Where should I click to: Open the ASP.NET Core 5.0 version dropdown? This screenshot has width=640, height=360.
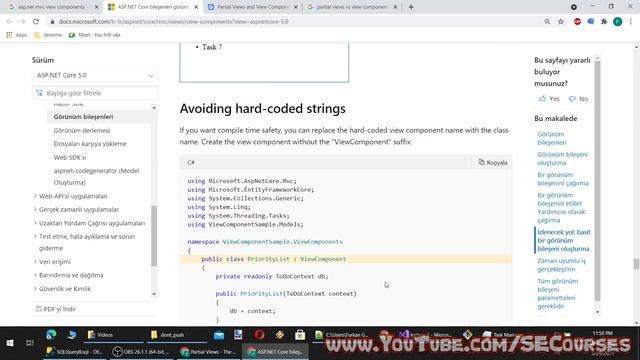coord(95,75)
